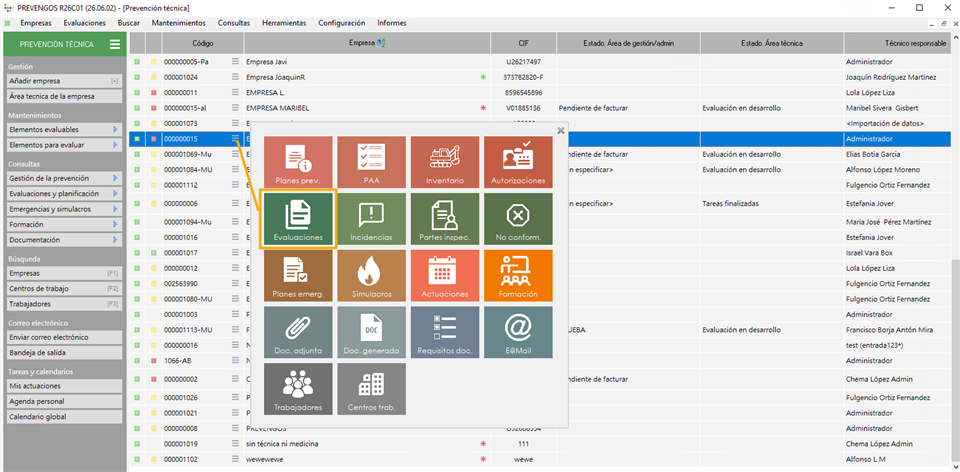Sort by the Código column header
The height and width of the screenshot is (472, 960).
(x=203, y=43)
